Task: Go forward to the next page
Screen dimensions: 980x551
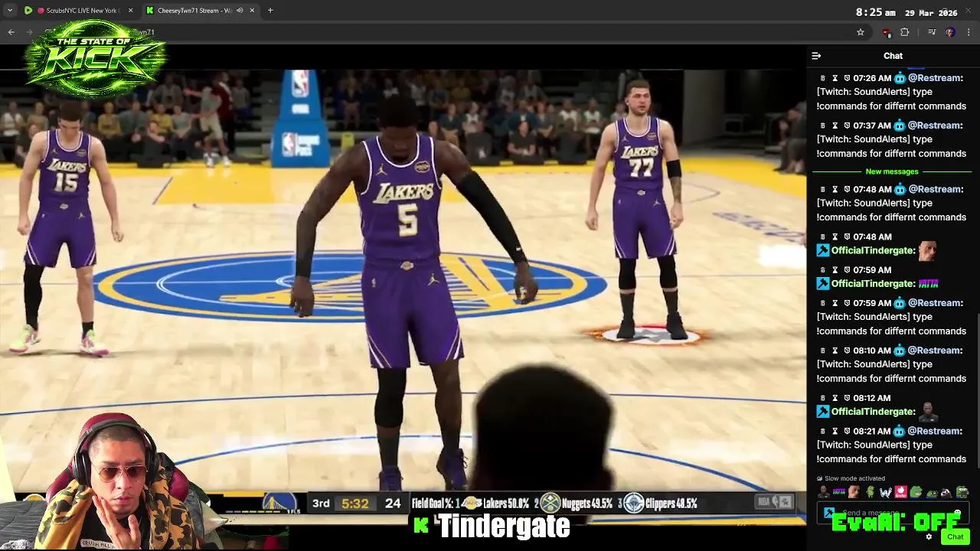Action: point(31,32)
